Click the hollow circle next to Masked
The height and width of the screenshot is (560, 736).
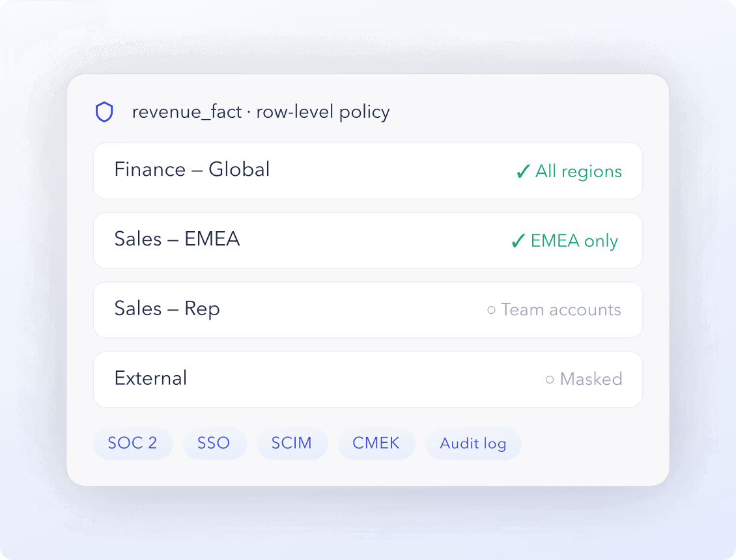click(x=550, y=379)
